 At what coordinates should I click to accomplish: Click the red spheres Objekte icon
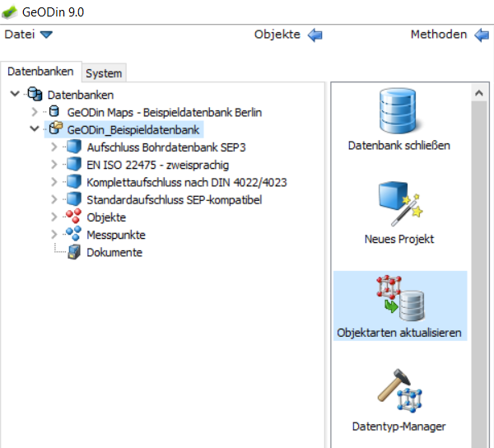(x=74, y=216)
